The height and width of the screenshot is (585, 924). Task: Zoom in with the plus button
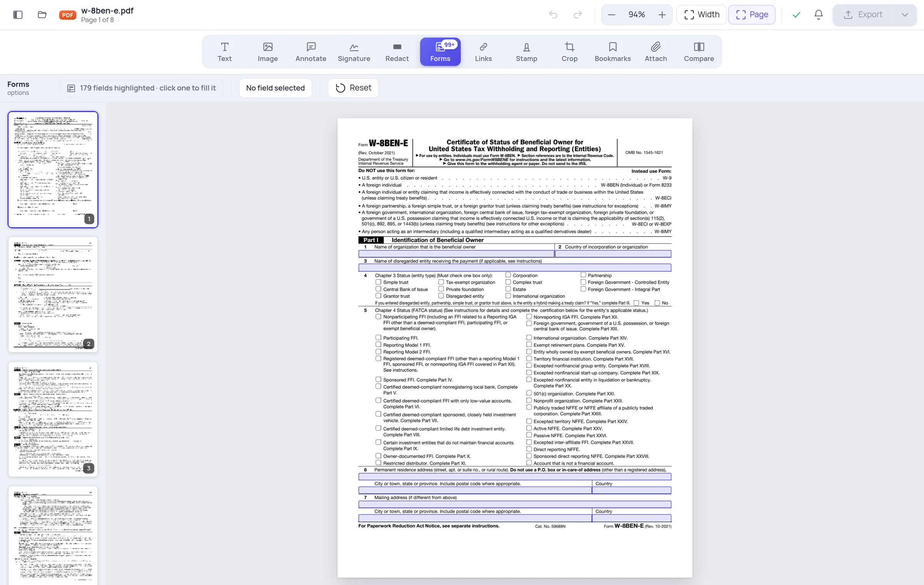662,15
